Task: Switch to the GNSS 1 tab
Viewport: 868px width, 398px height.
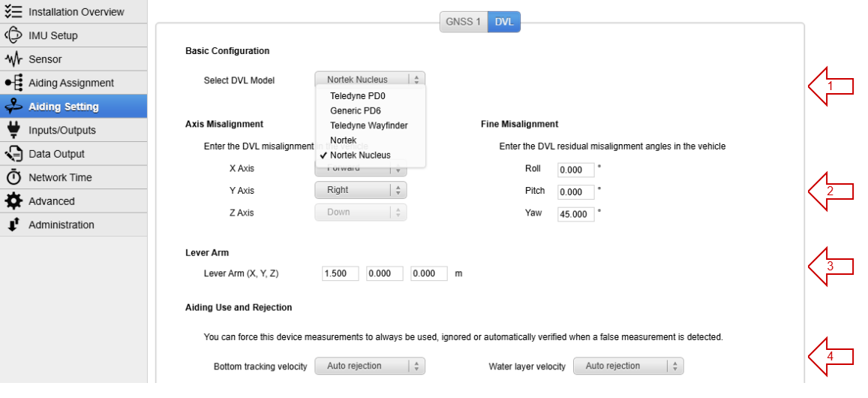Action: click(x=464, y=22)
